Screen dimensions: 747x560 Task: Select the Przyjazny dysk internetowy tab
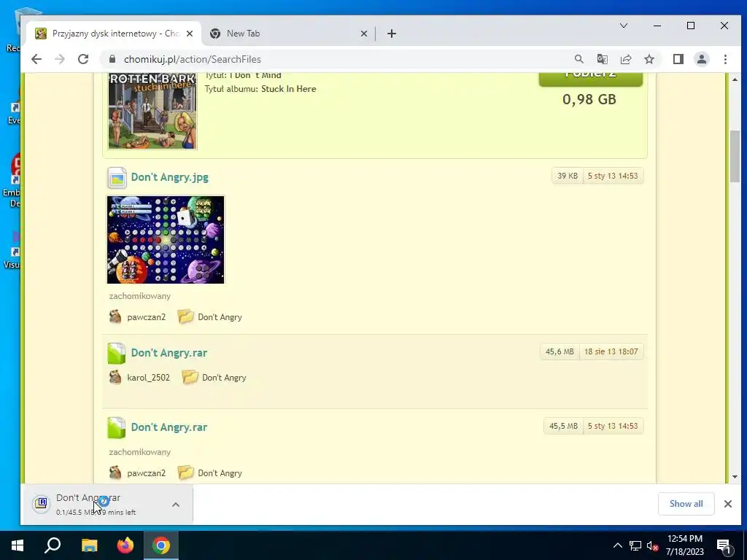pyautogui.click(x=115, y=34)
